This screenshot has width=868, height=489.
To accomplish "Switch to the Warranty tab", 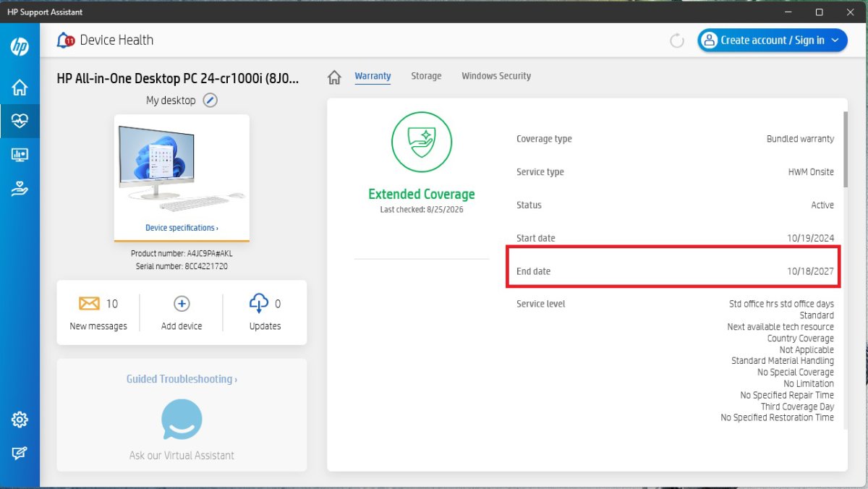I will point(373,76).
